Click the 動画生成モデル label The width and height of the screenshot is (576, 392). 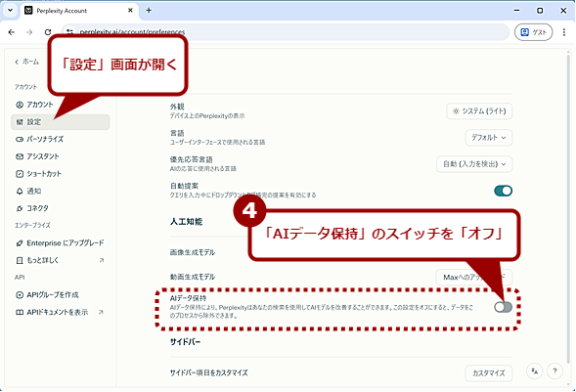(192, 277)
